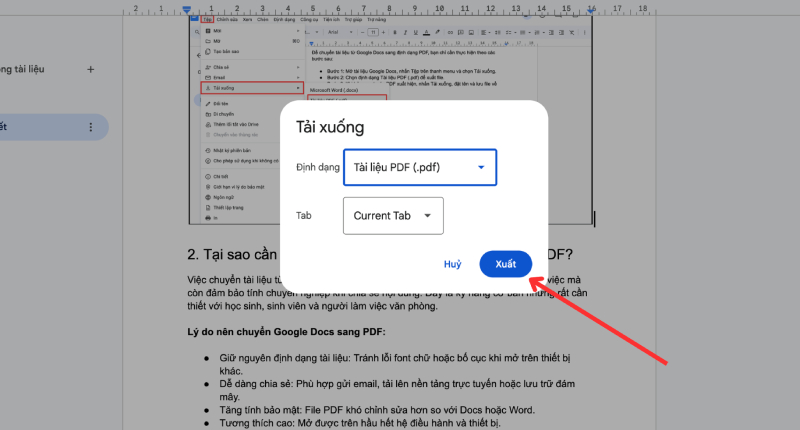Open the Current Tab dropdown
Screen dimensions: 800x430
pos(393,216)
